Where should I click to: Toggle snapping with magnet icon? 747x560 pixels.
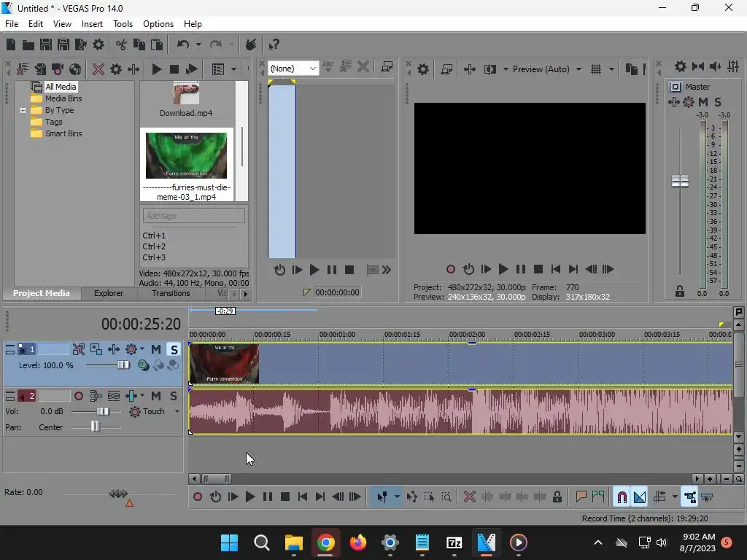pos(622,497)
